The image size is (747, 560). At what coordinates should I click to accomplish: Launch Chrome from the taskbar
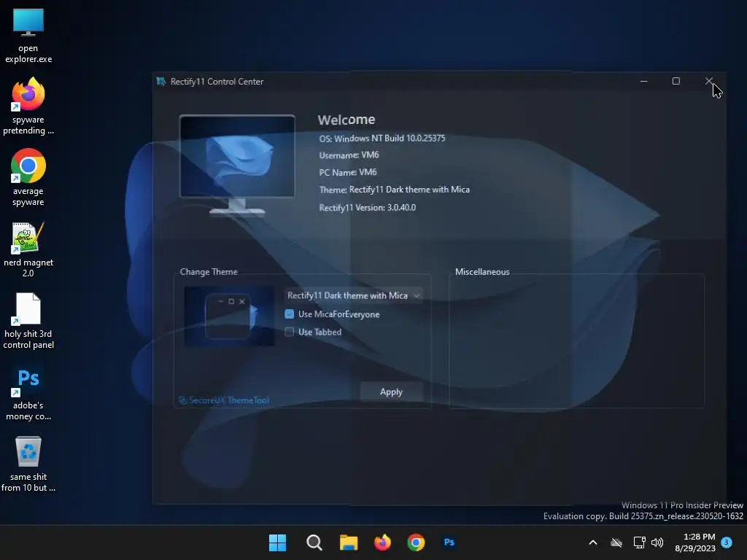pos(416,542)
